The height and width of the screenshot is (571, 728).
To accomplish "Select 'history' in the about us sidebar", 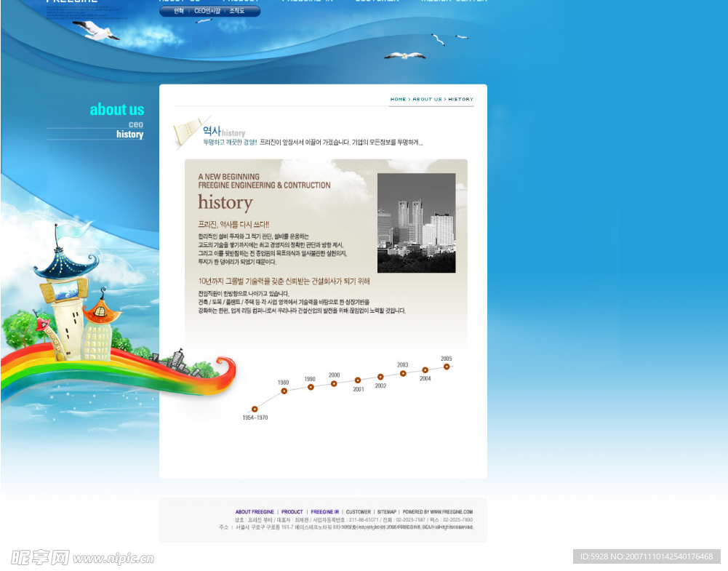I will coord(129,134).
